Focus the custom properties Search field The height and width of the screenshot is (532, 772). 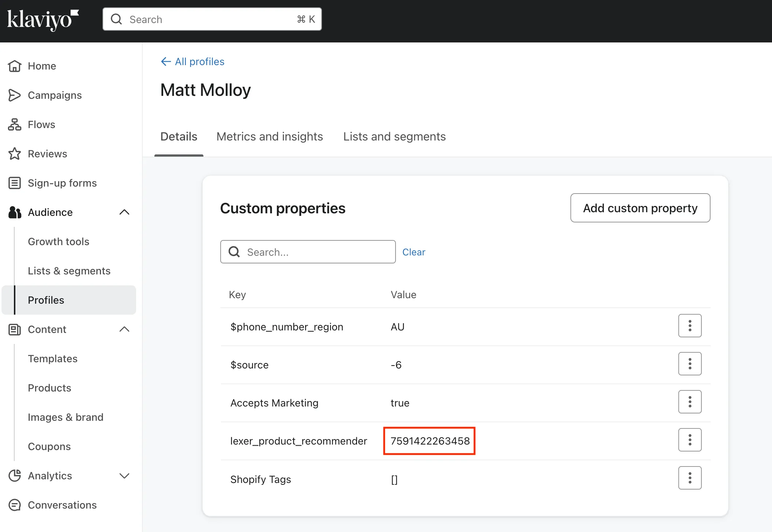point(315,252)
